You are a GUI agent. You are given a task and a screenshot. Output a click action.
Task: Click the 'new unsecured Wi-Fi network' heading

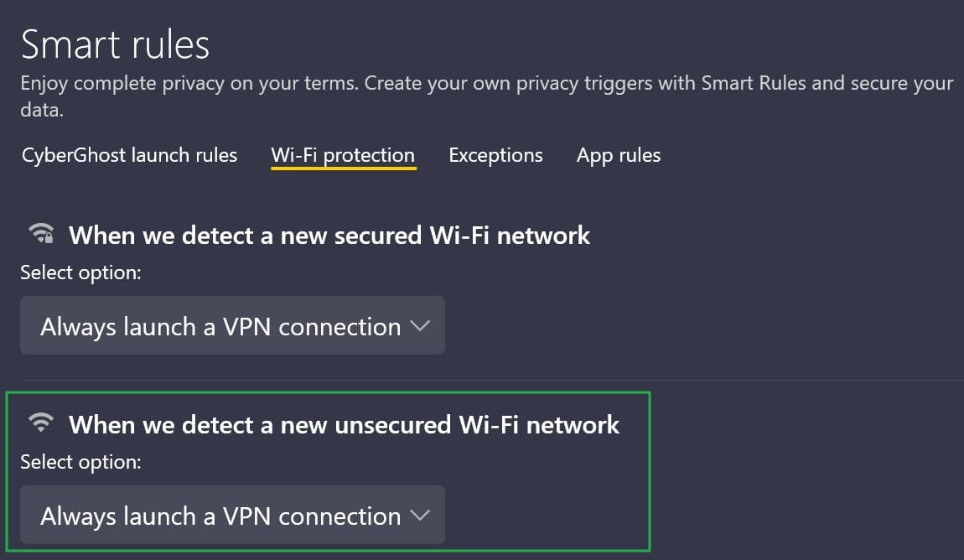point(345,425)
